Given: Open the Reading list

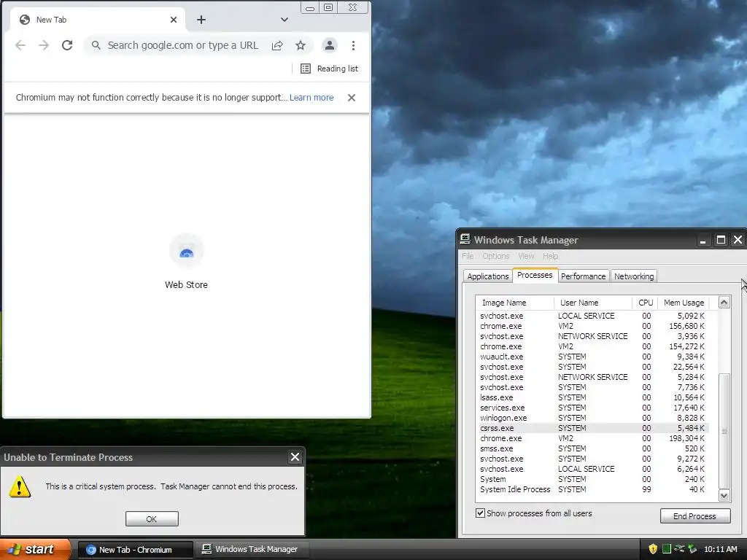Looking at the screenshot, I should (329, 69).
